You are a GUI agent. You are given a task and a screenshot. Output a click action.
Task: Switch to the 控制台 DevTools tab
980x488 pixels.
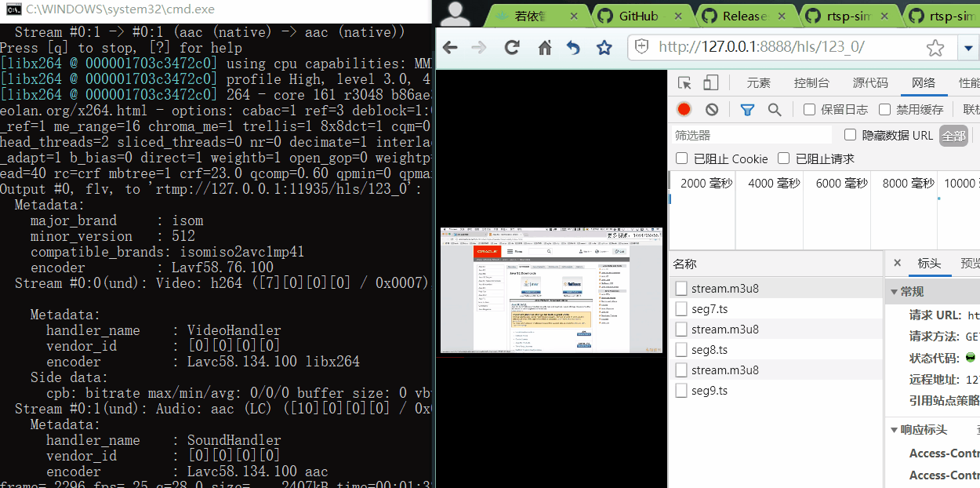click(x=811, y=83)
